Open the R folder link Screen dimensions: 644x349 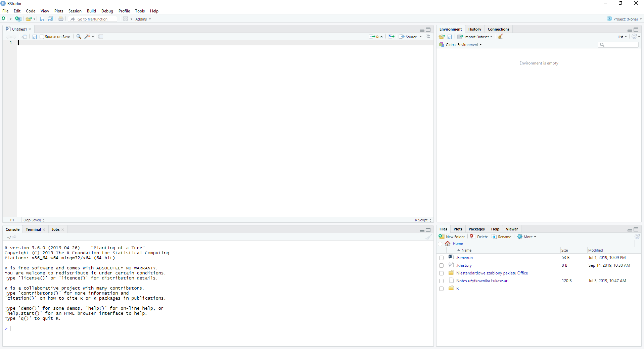457,289
